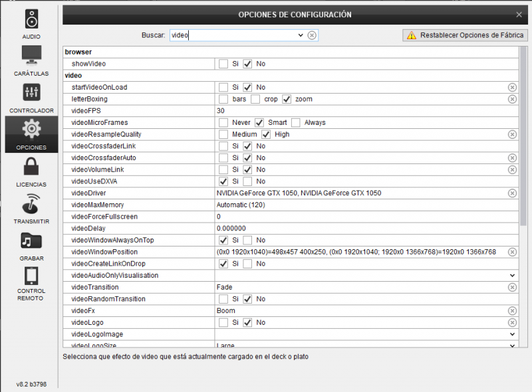Select the Opciones gear icon
532x392 pixels.
31,128
